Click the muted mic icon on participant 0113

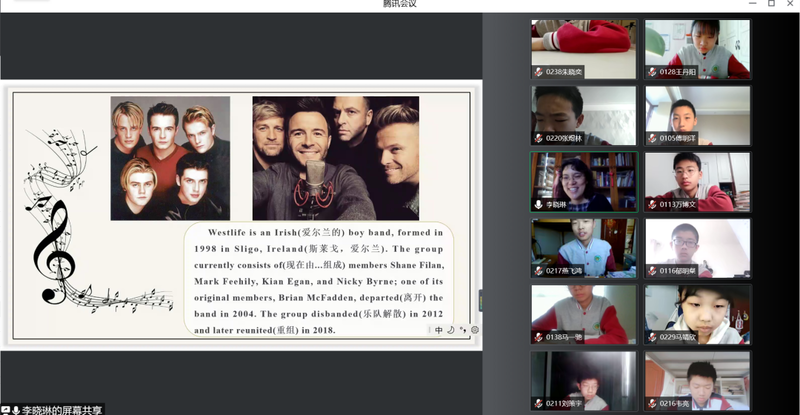[x=652, y=205]
